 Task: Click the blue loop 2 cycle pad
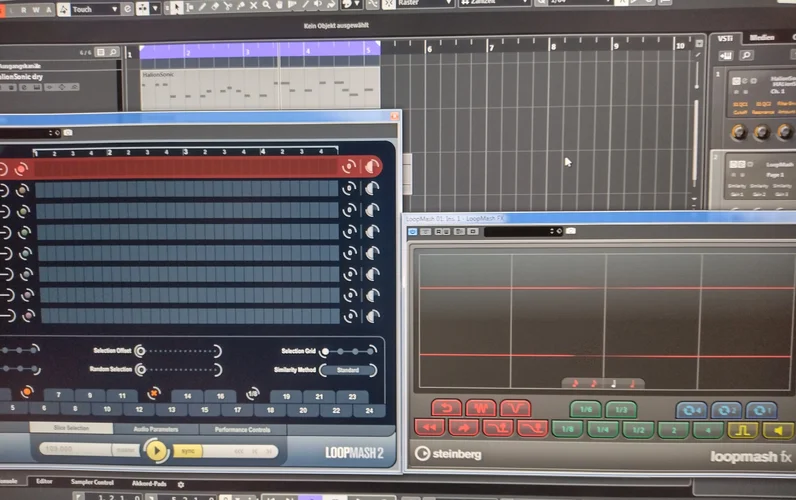click(x=726, y=410)
